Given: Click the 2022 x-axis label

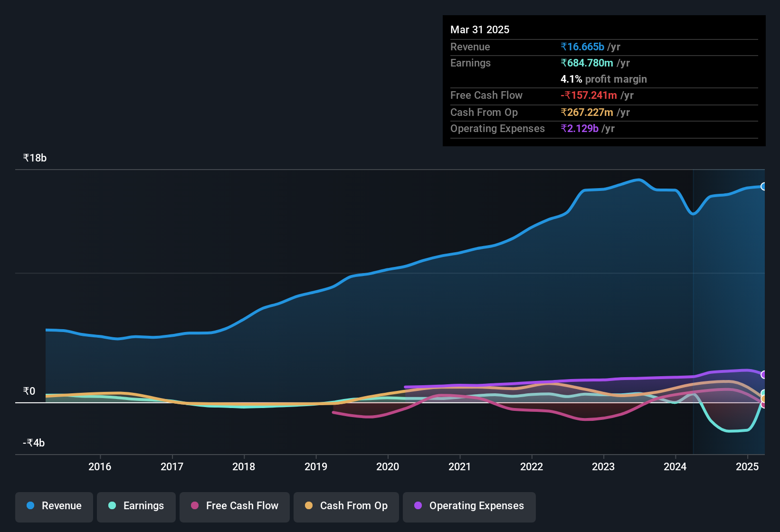Looking at the screenshot, I should (532, 466).
